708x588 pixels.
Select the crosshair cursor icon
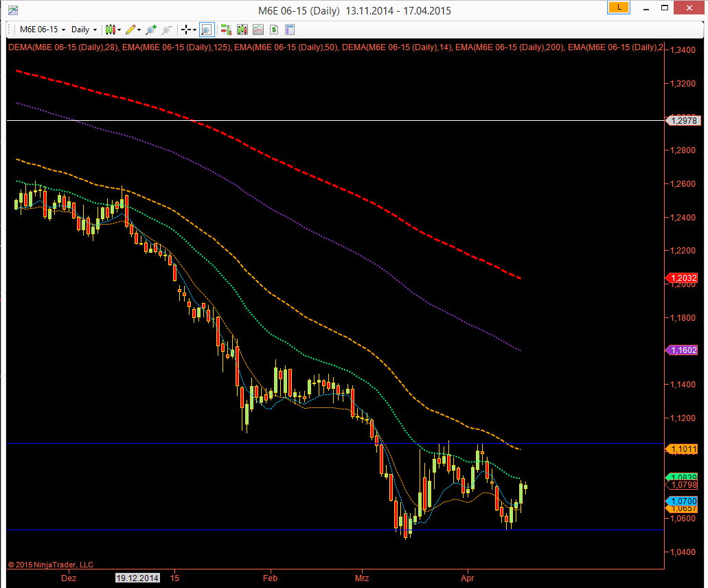(x=185, y=30)
